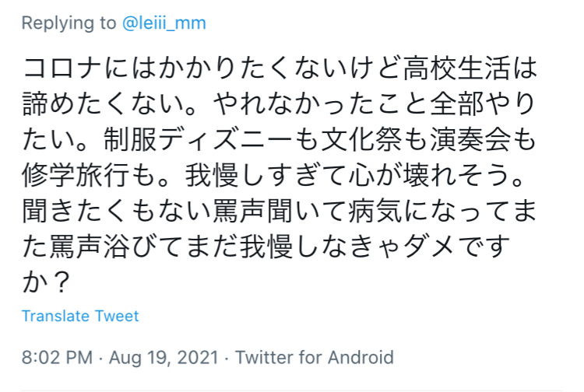The width and height of the screenshot is (584, 392).
Task: Click the Replying to label text
Action: [x=69, y=23]
